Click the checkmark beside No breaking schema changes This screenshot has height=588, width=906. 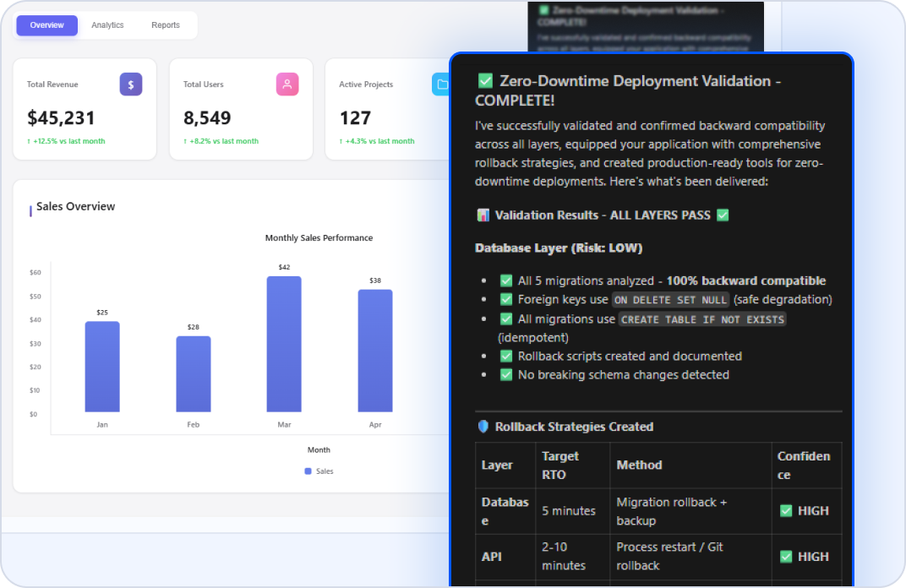(506, 375)
